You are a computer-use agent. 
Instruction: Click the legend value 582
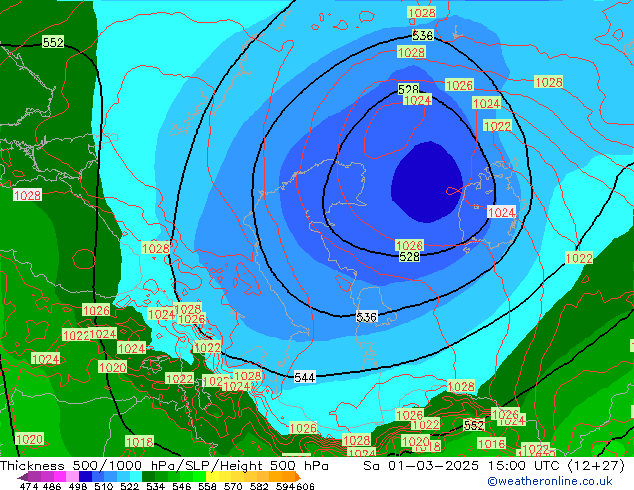259,486
